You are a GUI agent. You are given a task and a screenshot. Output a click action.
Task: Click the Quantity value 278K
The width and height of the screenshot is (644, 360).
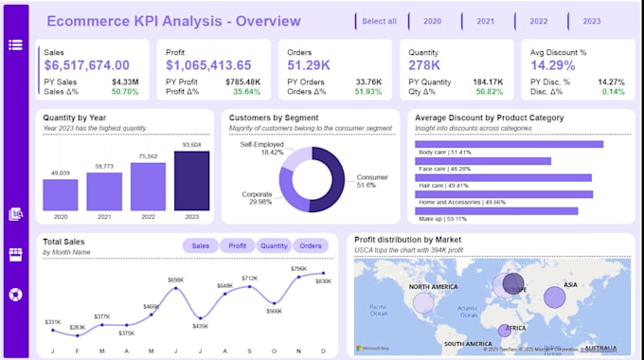(424, 65)
